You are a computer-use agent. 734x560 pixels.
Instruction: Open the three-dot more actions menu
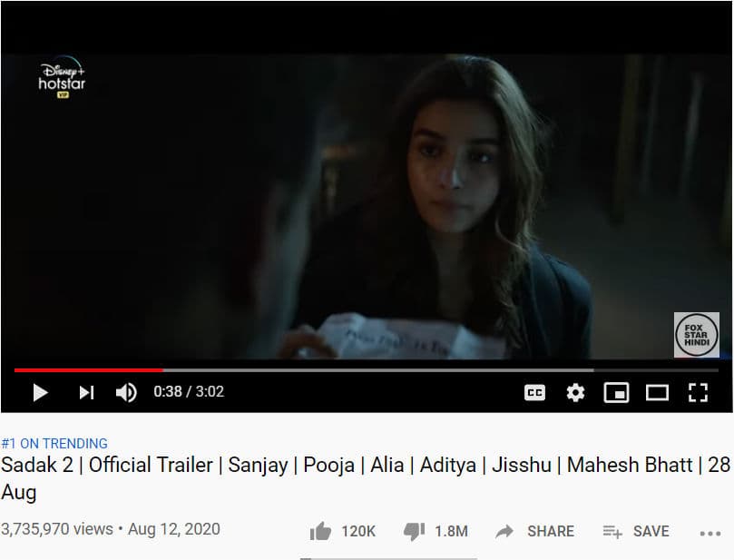pos(710,534)
